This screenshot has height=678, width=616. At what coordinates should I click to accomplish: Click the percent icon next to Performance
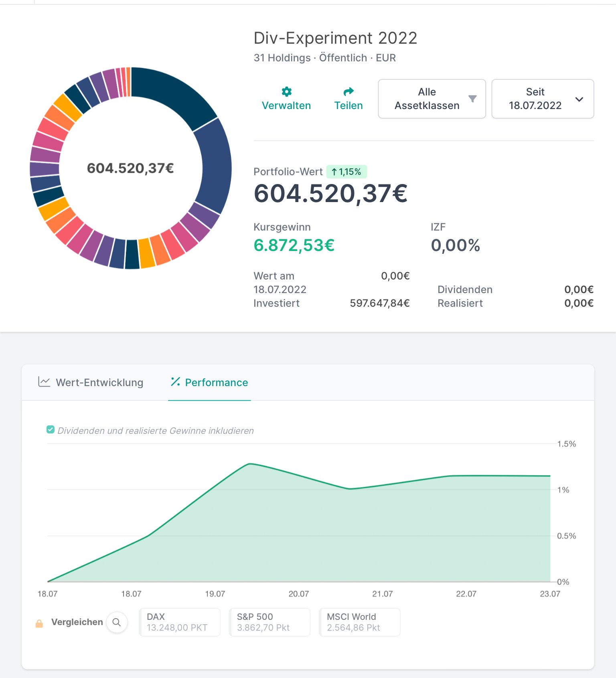pyautogui.click(x=175, y=382)
